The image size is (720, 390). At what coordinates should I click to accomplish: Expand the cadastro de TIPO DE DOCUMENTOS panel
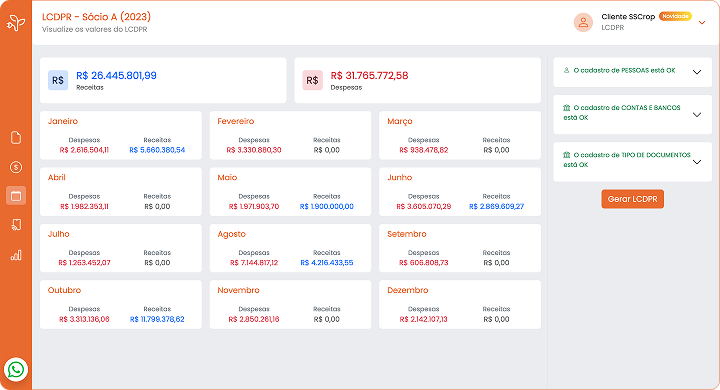697,162
